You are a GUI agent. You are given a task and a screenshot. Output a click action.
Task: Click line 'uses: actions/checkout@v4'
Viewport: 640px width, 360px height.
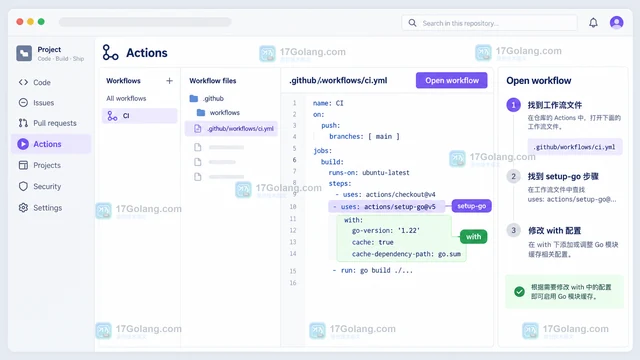click(389, 195)
